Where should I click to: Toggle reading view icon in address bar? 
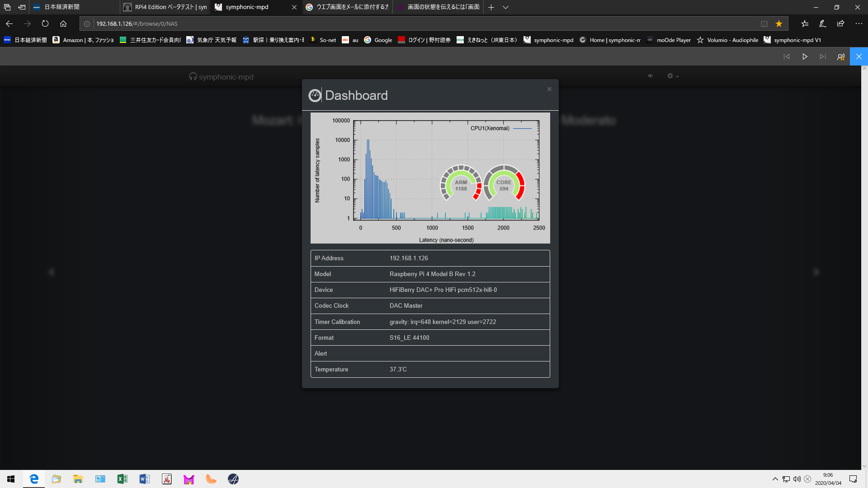[764, 23]
